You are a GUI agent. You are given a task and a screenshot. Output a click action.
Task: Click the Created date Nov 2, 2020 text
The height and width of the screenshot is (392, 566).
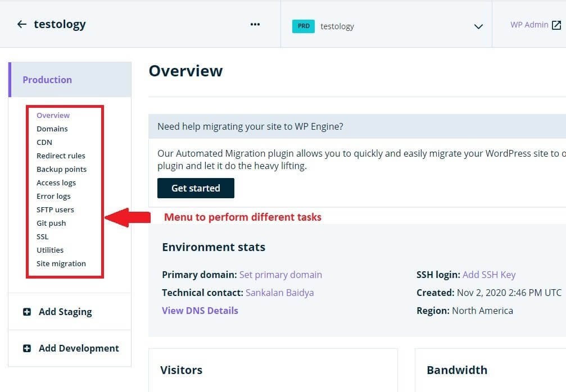(x=489, y=293)
